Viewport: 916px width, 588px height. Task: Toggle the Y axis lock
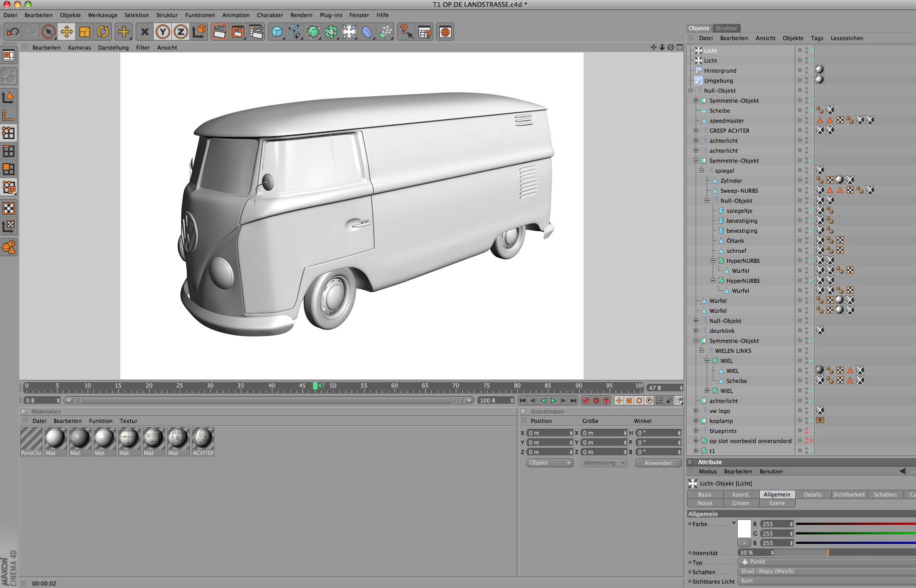tap(162, 32)
